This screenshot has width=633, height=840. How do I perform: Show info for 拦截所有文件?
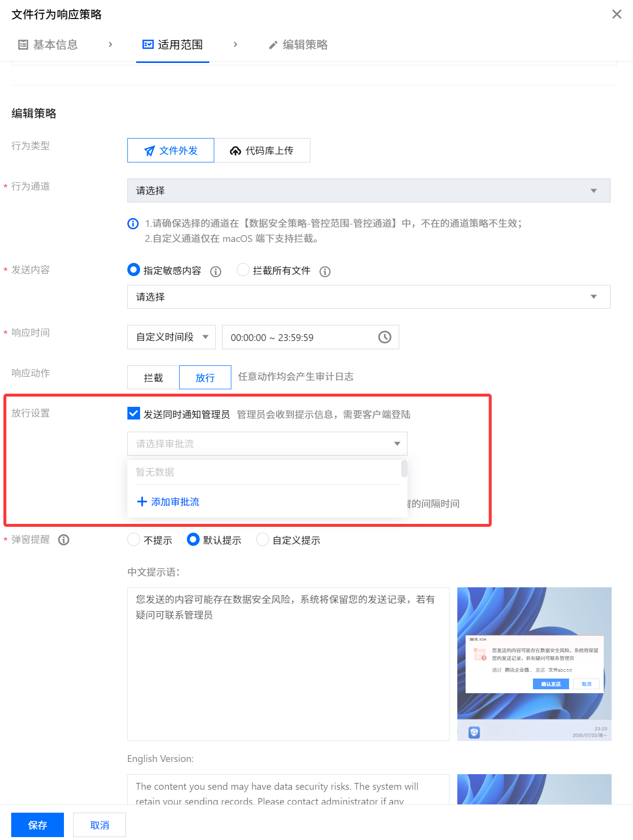[x=325, y=272]
